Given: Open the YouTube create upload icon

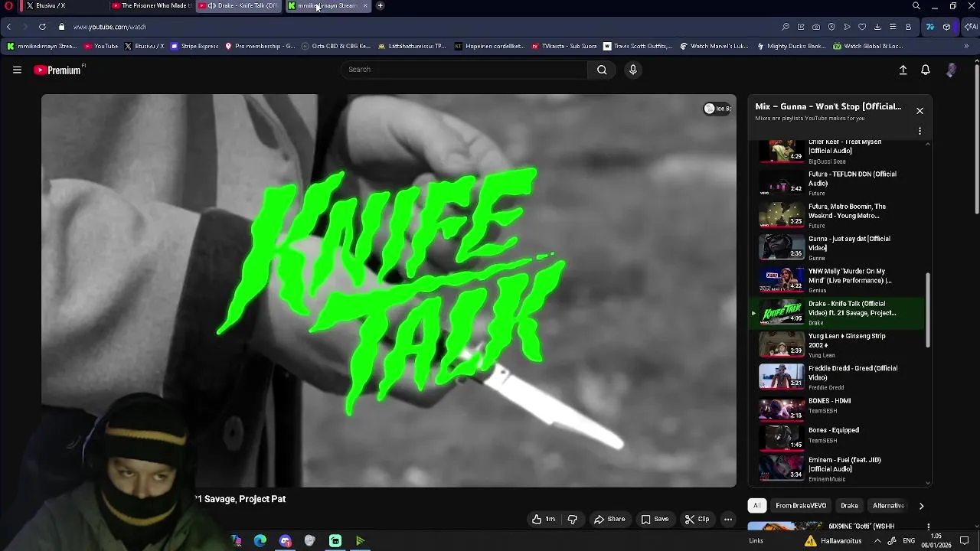Looking at the screenshot, I should tap(903, 70).
